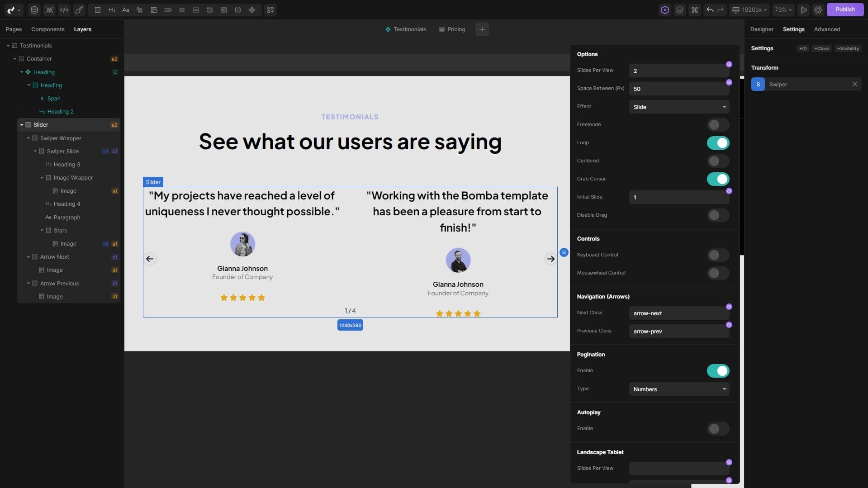Open the layers stack icon in top bar
Viewport: 868px width, 488px height.
[679, 10]
